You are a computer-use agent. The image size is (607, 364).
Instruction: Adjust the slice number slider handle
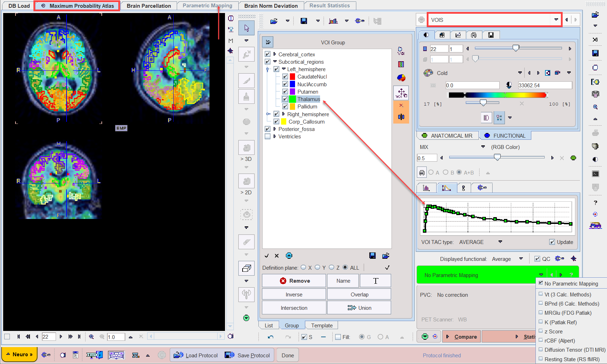tap(516, 48)
